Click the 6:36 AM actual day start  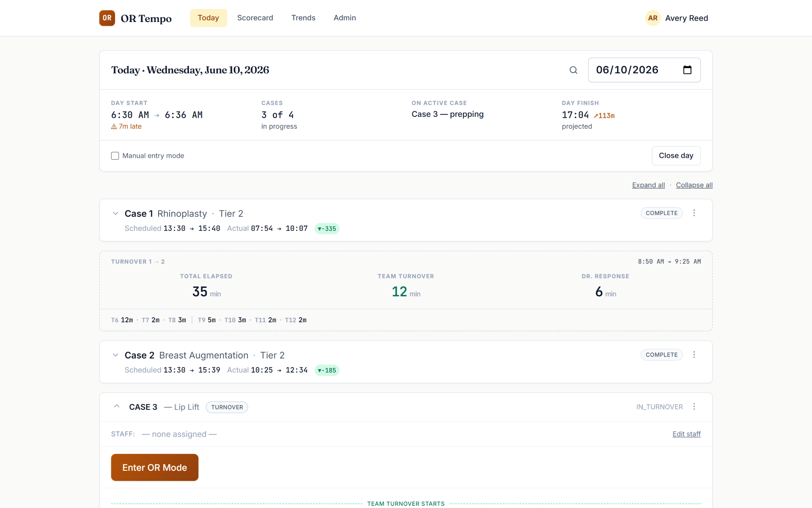point(184,115)
